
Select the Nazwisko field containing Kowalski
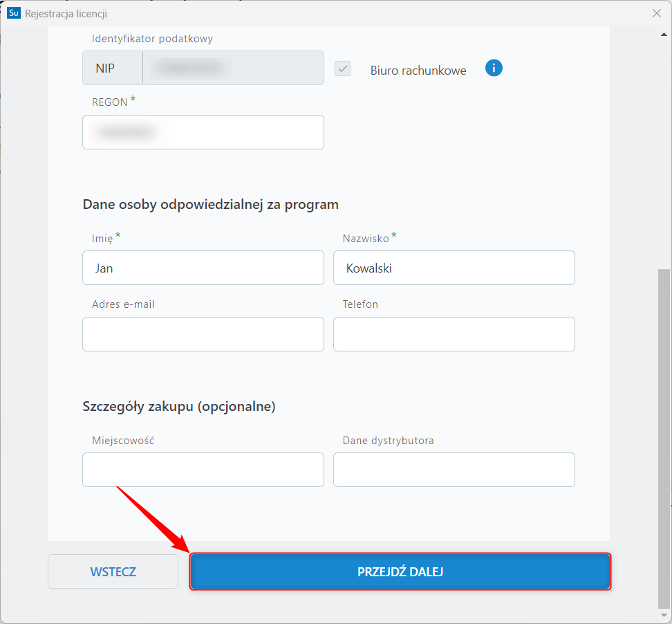coord(454,268)
